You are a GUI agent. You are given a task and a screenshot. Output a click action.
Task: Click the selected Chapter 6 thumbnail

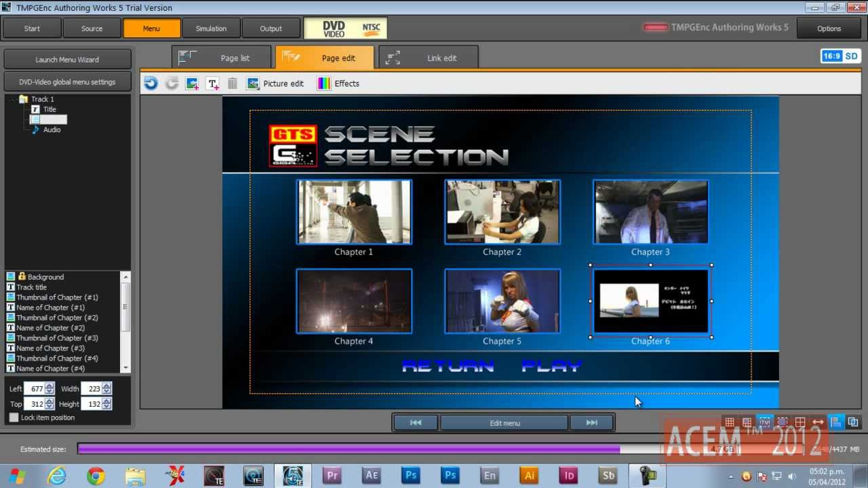(651, 301)
